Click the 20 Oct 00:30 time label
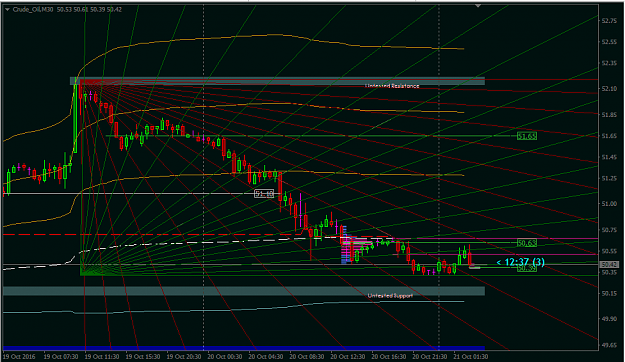The height and width of the screenshot is (362, 625). tap(225, 356)
